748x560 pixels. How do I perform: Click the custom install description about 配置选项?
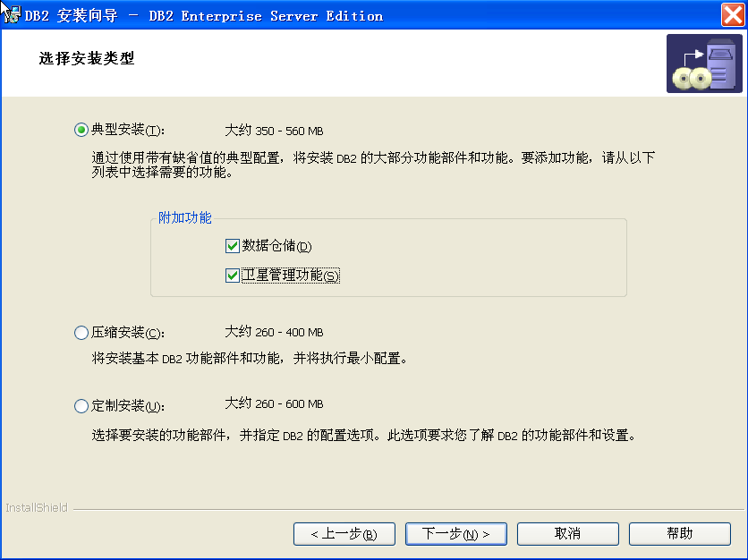(363, 436)
